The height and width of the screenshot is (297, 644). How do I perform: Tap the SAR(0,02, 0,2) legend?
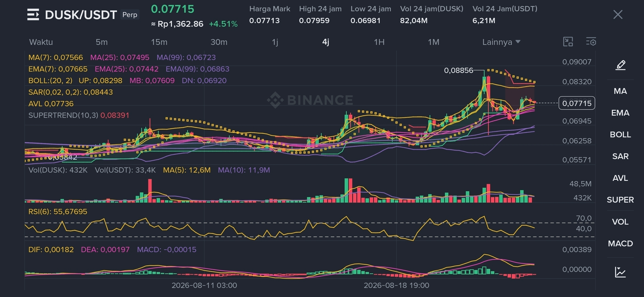pyautogui.click(x=70, y=92)
